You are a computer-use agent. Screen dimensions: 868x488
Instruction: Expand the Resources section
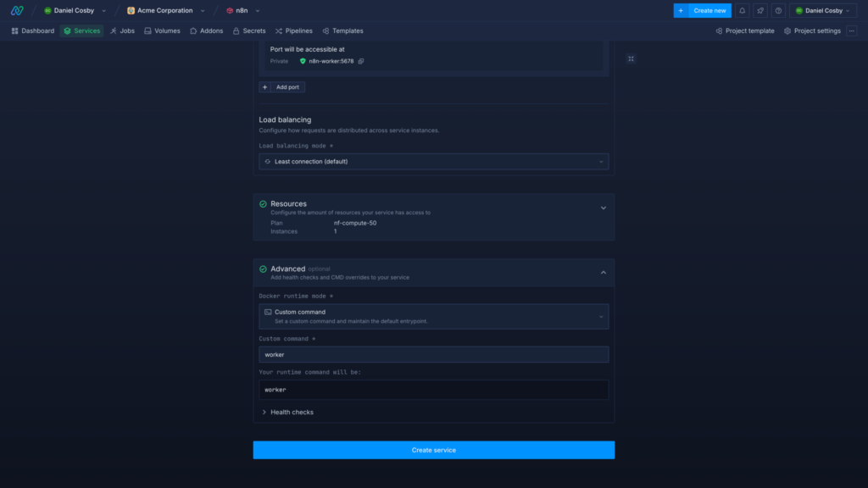[x=604, y=208]
